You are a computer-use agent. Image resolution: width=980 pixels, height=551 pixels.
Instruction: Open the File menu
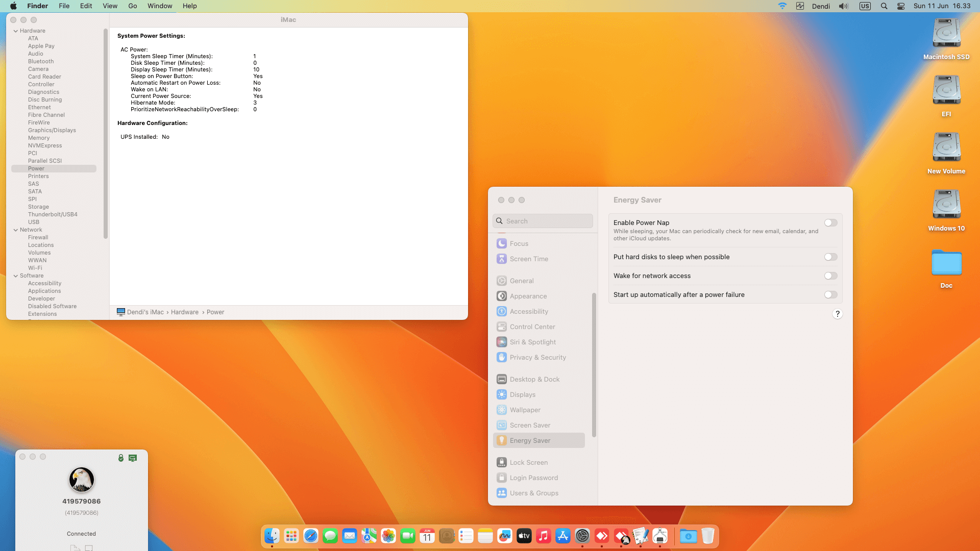click(64, 6)
